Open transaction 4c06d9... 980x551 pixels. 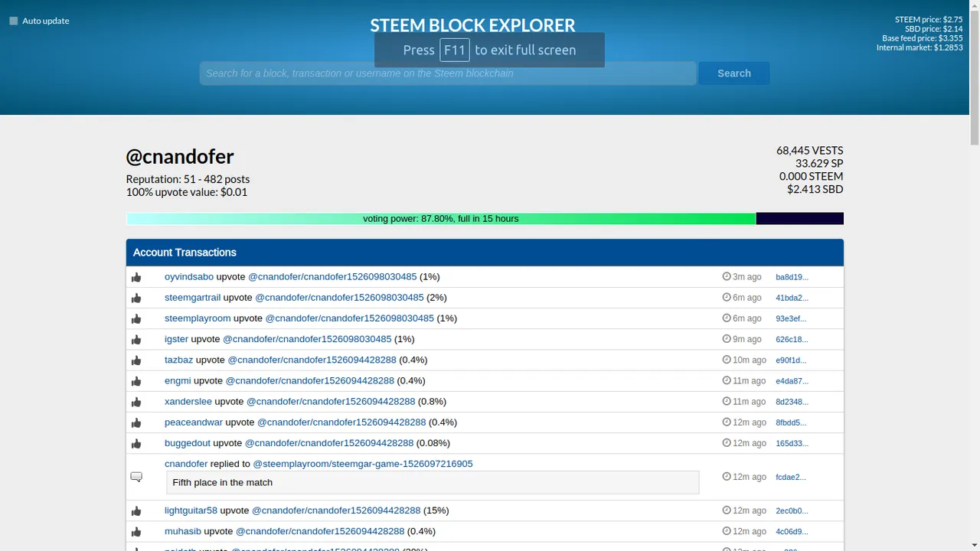coord(792,531)
